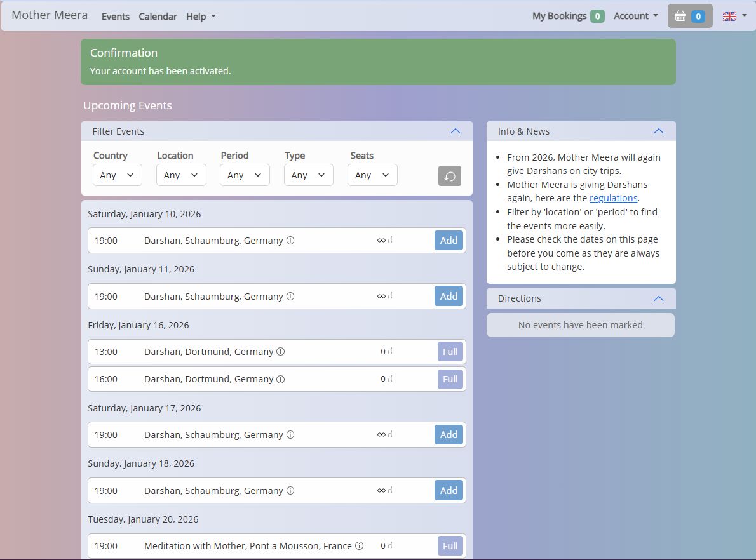Image resolution: width=756 pixels, height=560 pixels.
Task: Click the regulations link
Action: coord(613,197)
